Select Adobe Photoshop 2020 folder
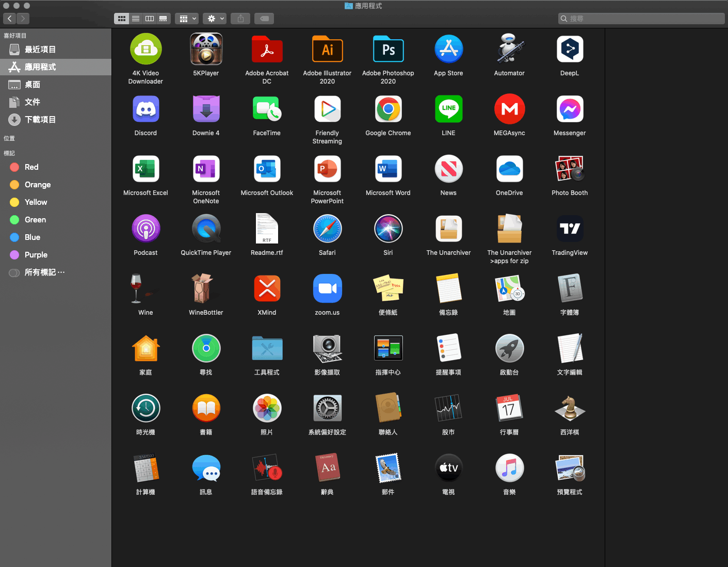 [388, 49]
